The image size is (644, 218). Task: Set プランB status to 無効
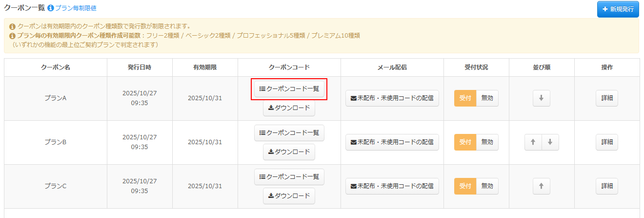click(487, 142)
